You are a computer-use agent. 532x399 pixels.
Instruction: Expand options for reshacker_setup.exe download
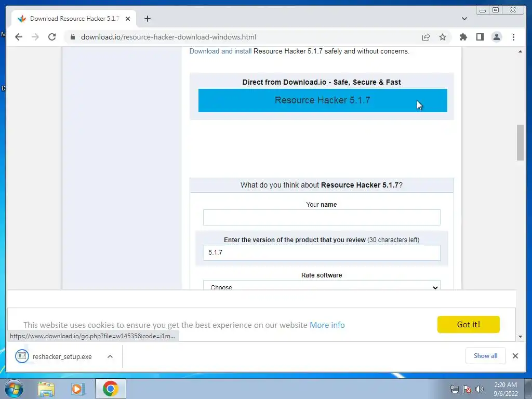click(x=110, y=356)
